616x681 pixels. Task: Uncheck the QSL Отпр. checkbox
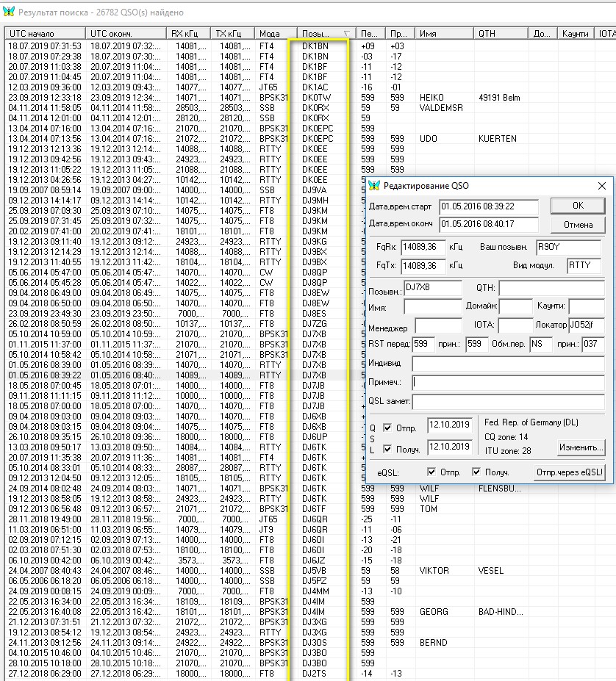tap(387, 428)
